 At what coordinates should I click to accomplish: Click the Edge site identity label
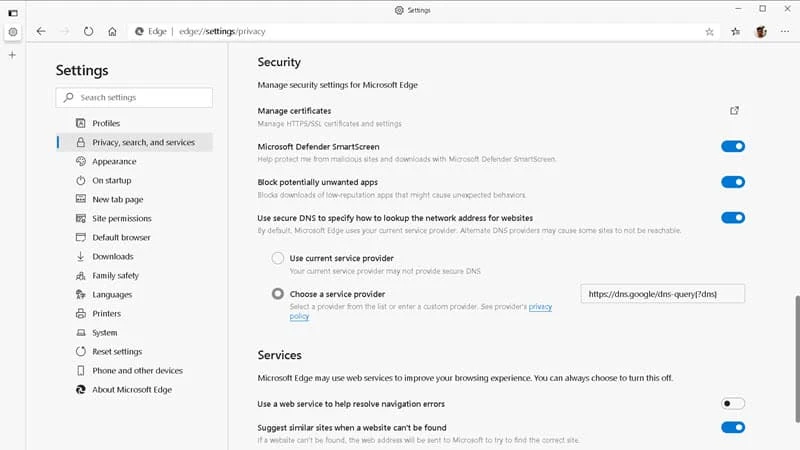[x=151, y=31]
